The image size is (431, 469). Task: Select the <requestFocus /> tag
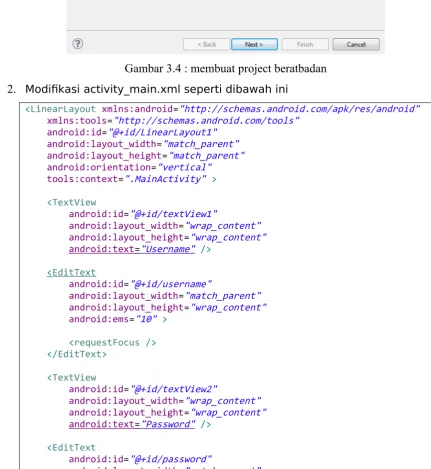click(112, 343)
